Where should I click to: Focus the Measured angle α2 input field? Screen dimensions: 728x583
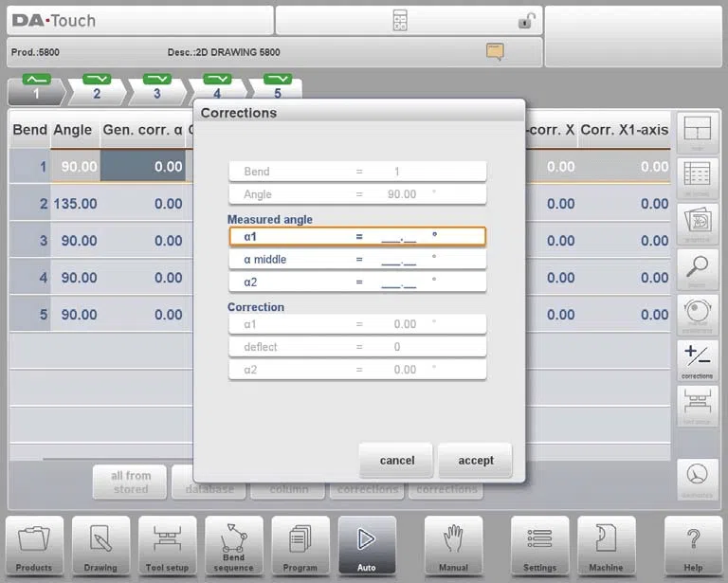click(357, 282)
